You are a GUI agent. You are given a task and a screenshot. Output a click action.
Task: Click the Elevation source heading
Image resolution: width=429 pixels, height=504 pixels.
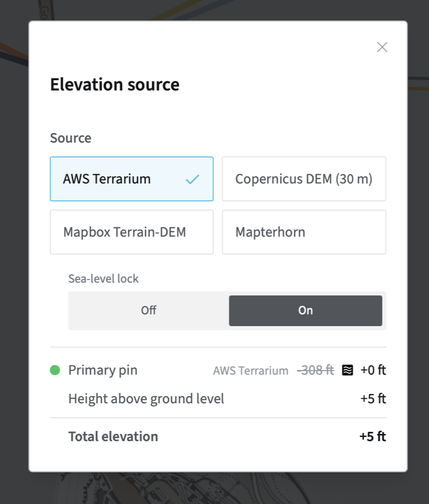pos(114,84)
